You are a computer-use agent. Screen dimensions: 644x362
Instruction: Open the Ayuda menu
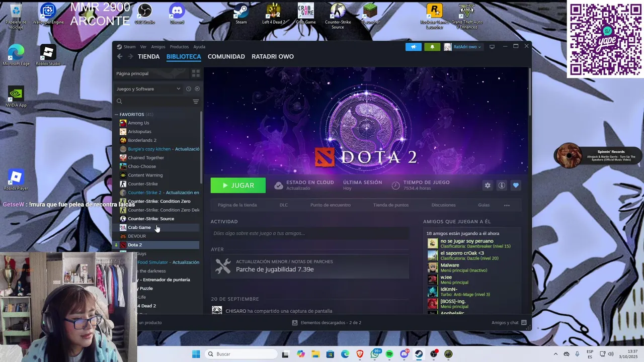click(199, 47)
